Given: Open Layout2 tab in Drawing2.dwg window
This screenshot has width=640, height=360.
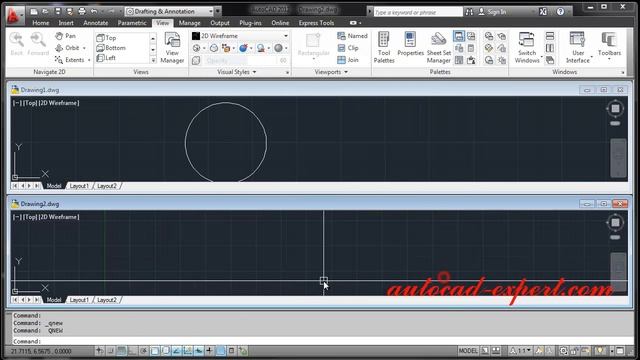Looking at the screenshot, I should [107, 300].
